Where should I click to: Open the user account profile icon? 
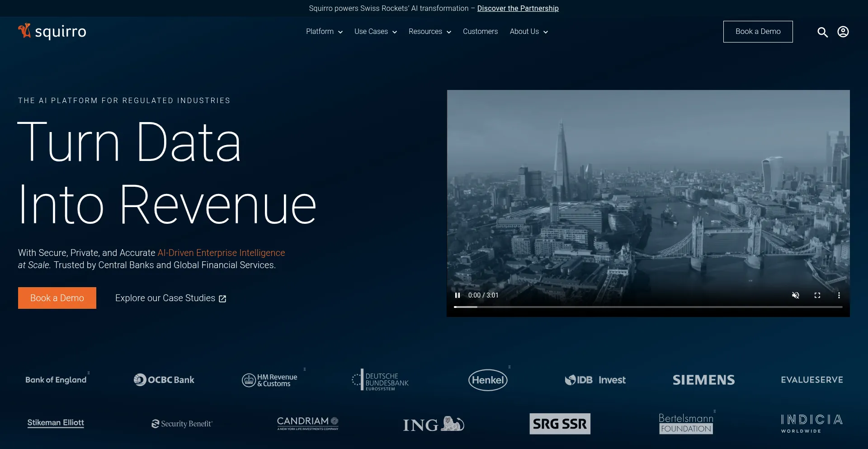pos(843,32)
